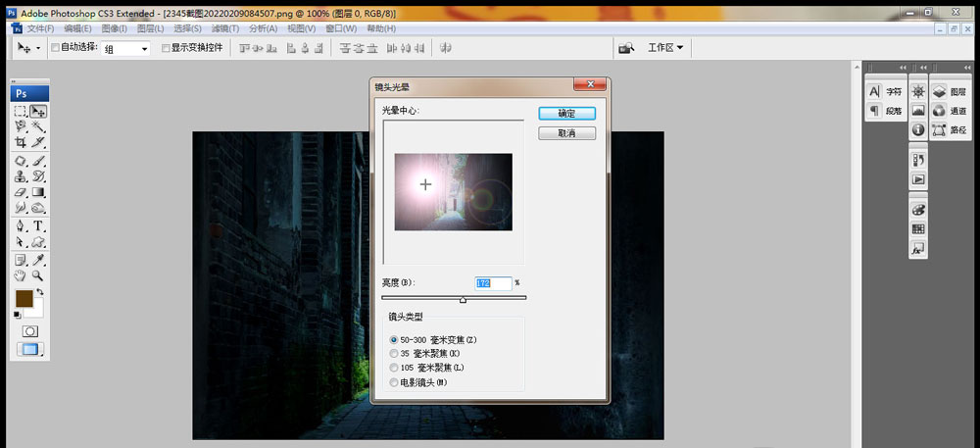The image size is (980, 448).
Task: Open the 路径 (Paths) panel
Action: point(950,130)
